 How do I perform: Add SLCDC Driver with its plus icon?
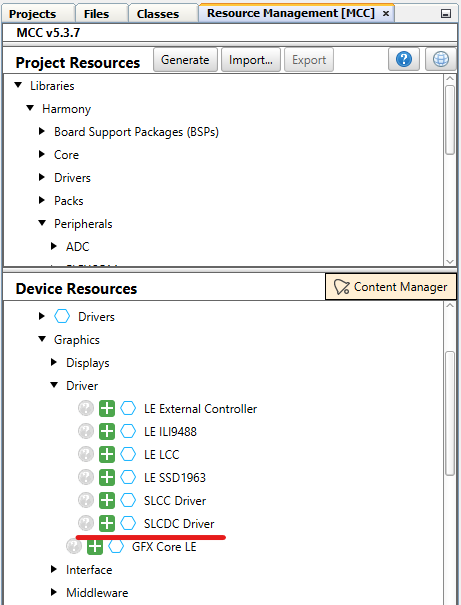pyautogui.click(x=107, y=524)
